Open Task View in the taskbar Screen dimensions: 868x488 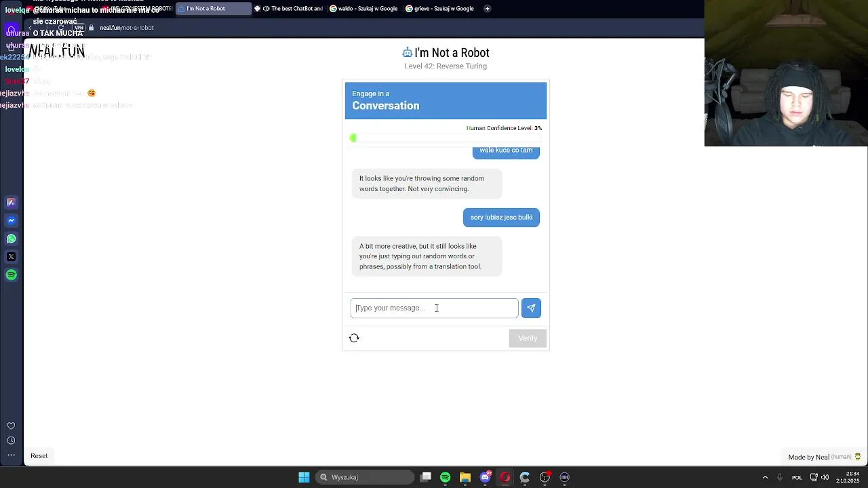click(x=426, y=477)
